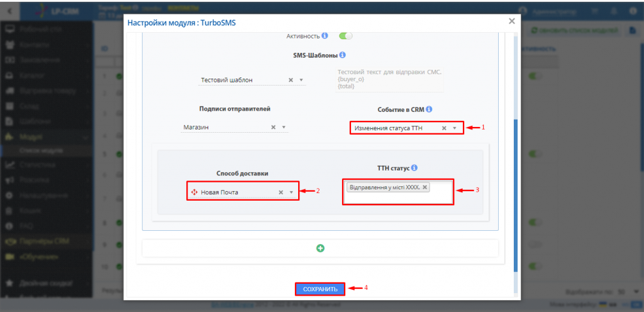The image size is (644, 312).
Task: Click the Розсилка megaphone icon in sidebar
Action: 10,181
